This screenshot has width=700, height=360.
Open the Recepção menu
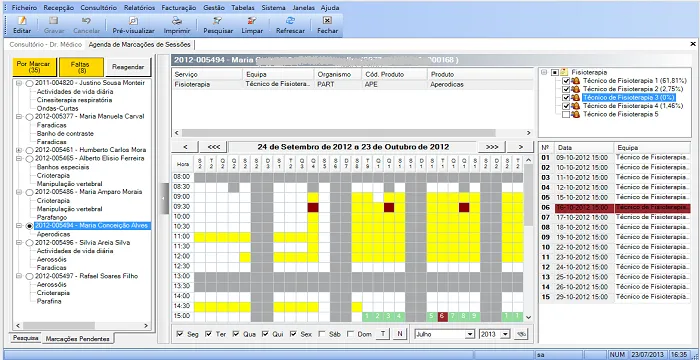pos(58,8)
